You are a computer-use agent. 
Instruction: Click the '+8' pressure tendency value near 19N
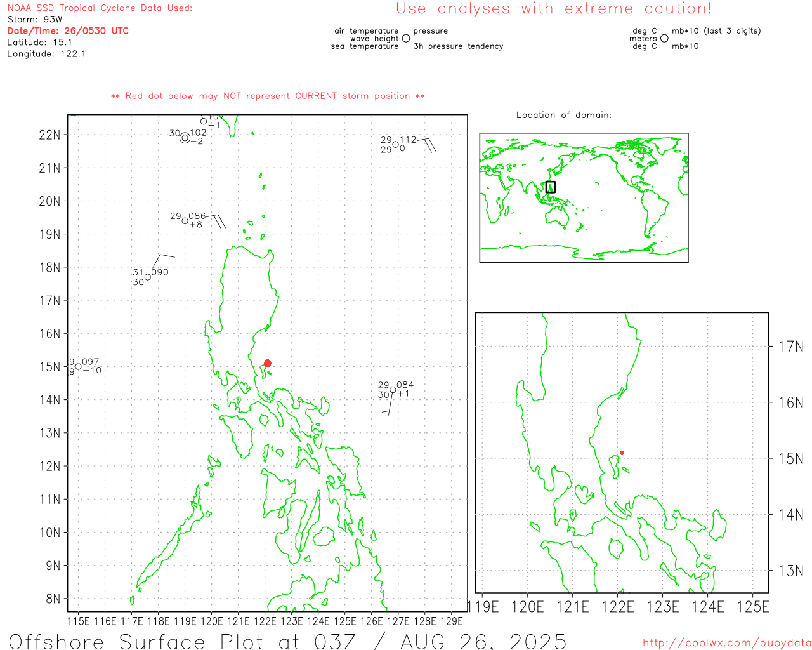click(196, 225)
